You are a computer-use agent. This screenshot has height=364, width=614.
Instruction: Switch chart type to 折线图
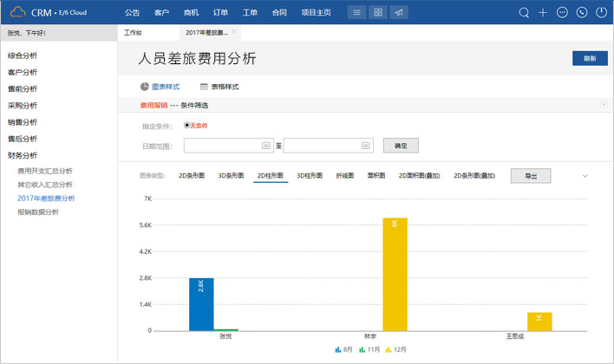pos(344,175)
